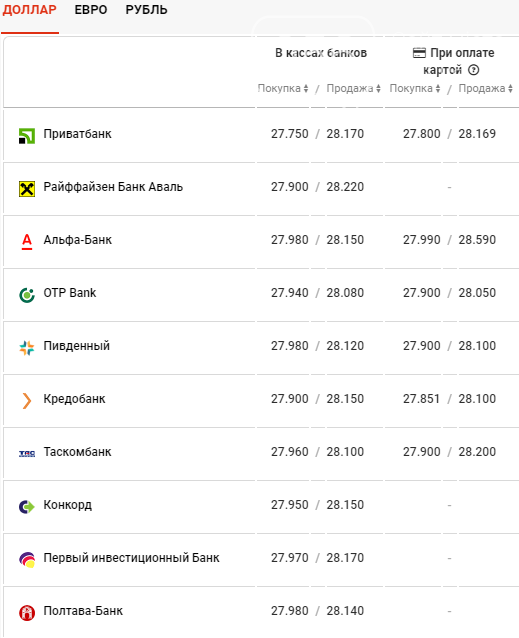Image resolution: width=519 pixels, height=638 pixels.
Task: Click the Пивденный bank logo icon
Action: click(27, 347)
